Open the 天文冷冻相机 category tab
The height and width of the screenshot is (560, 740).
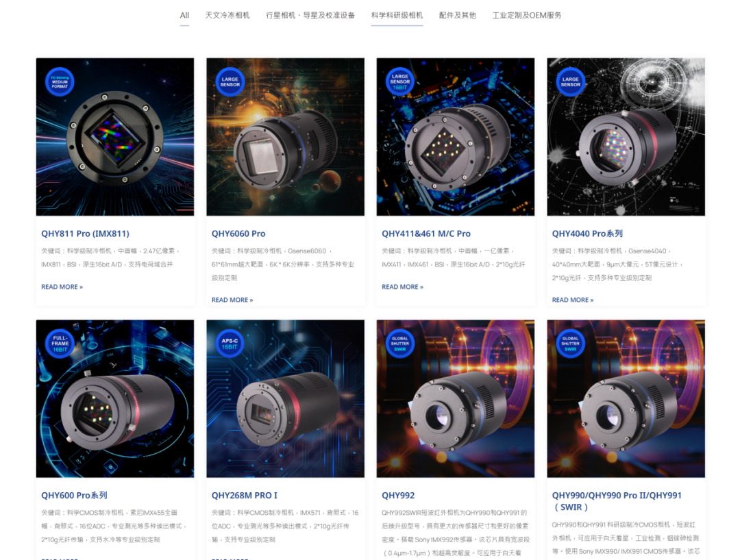coord(227,16)
